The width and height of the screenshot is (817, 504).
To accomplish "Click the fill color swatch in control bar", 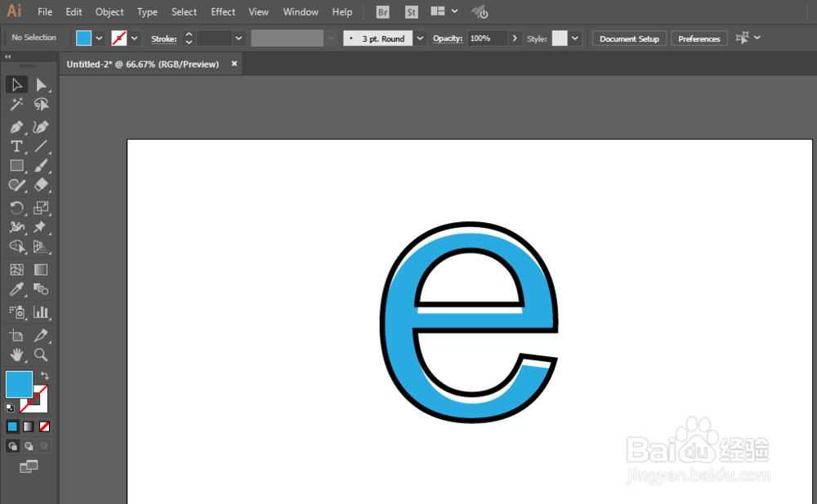I will (83, 38).
